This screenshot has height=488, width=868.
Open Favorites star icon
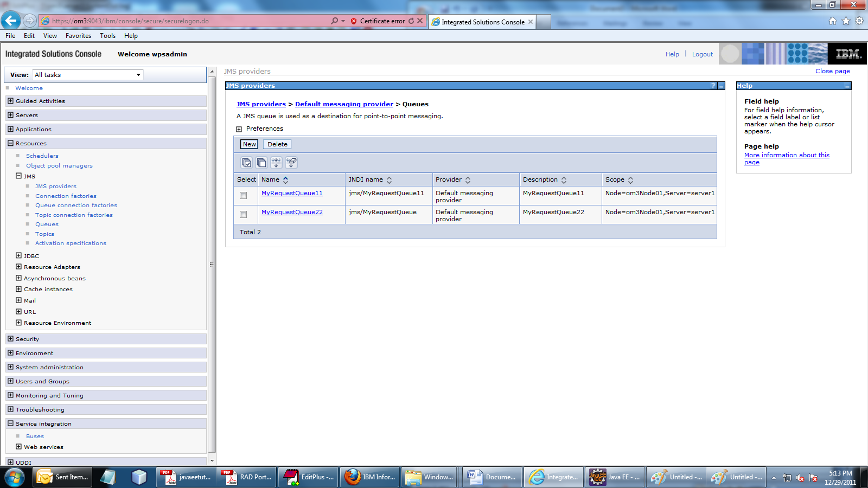point(846,21)
